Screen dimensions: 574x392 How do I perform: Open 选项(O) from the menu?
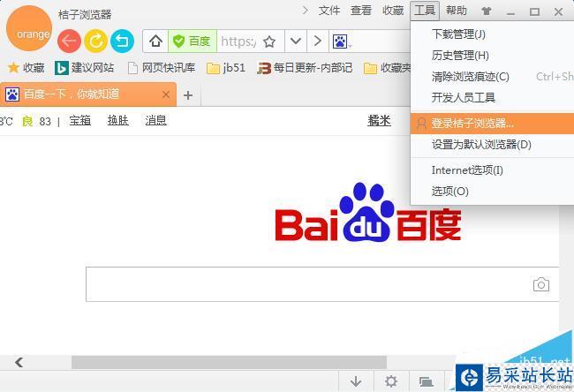[x=493, y=192]
